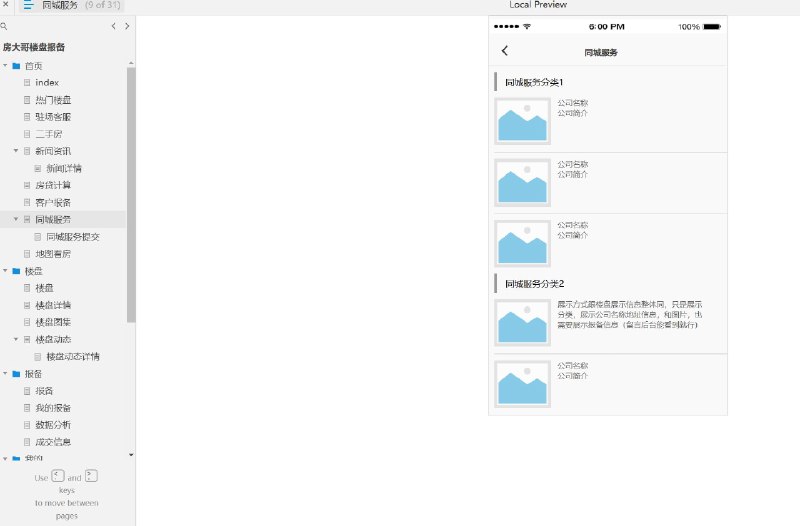Open the 我的报备 page
The image size is (800, 526).
pos(53,408)
